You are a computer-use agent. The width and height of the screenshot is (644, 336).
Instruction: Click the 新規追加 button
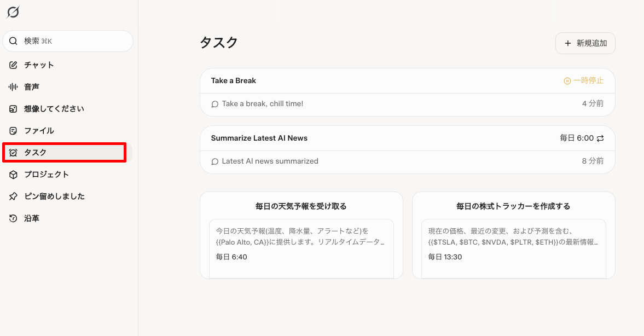(585, 43)
